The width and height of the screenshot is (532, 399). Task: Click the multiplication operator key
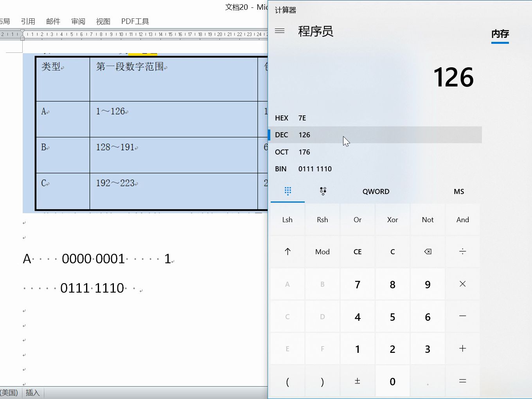coord(462,284)
